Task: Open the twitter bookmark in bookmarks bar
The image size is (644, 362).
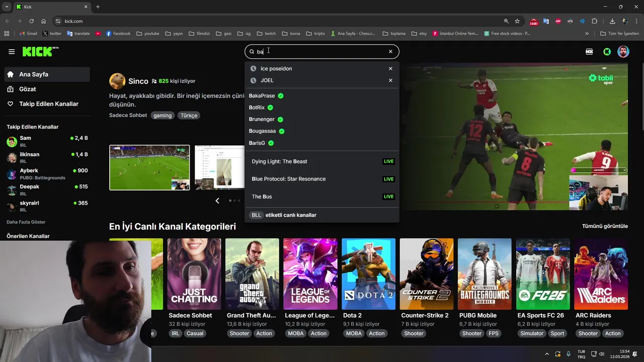Action: pos(52,34)
